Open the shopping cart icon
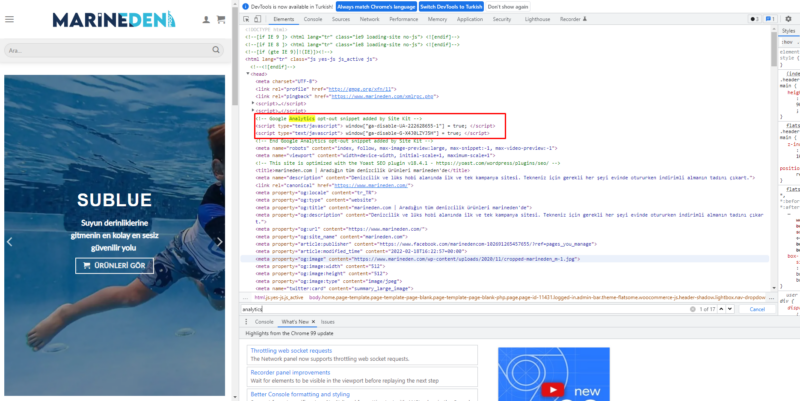 click(221, 19)
